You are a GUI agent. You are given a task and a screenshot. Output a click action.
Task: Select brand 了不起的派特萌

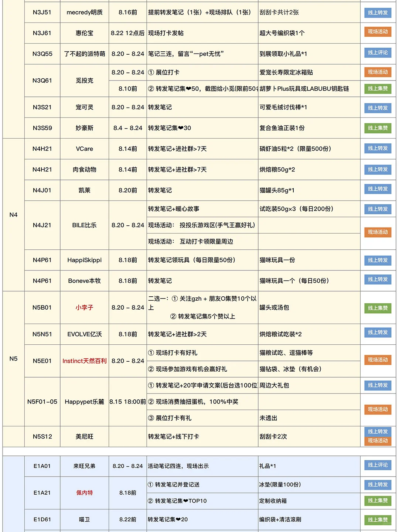(85, 54)
